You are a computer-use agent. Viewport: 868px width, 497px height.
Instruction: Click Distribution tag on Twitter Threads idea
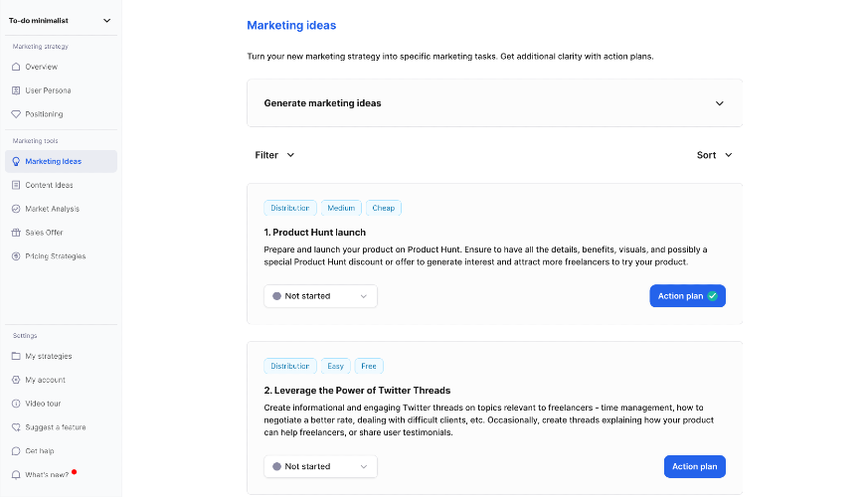[x=290, y=366]
